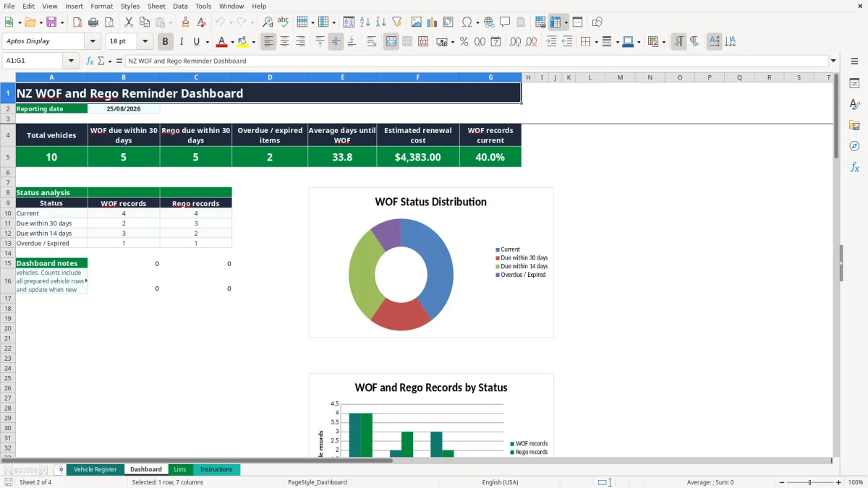Image resolution: width=868 pixels, height=488 pixels.
Task: Open the Special Character dropdown arrow
Action: pos(477,22)
